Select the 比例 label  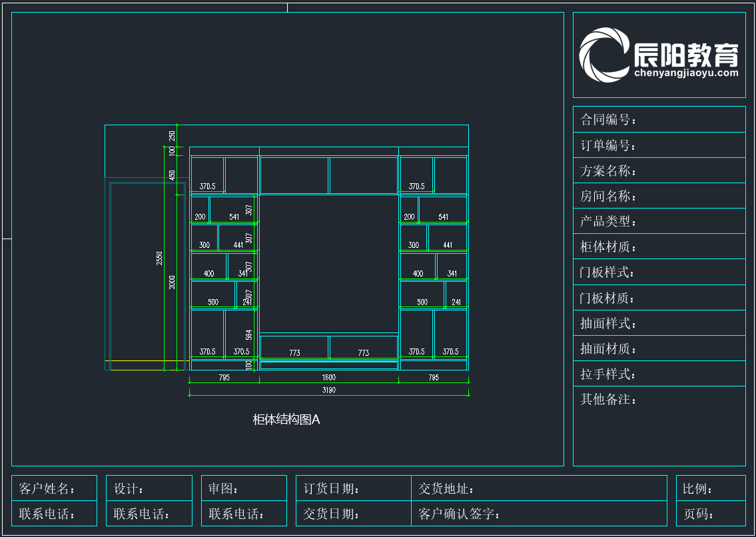pos(697,489)
